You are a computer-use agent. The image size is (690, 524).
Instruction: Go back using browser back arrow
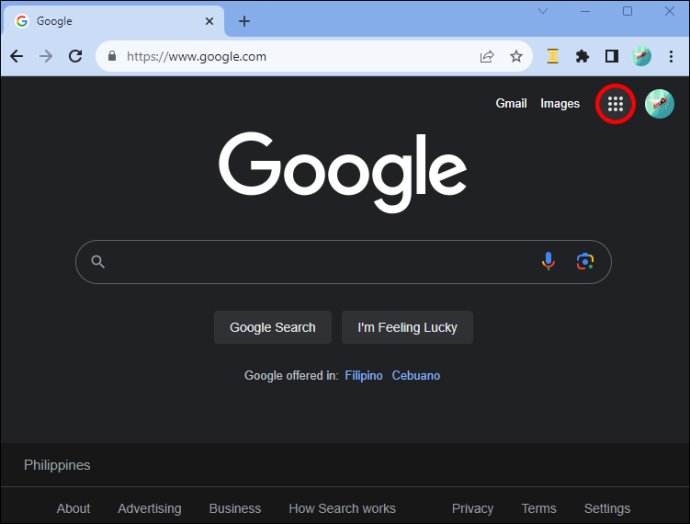pyautogui.click(x=17, y=56)
